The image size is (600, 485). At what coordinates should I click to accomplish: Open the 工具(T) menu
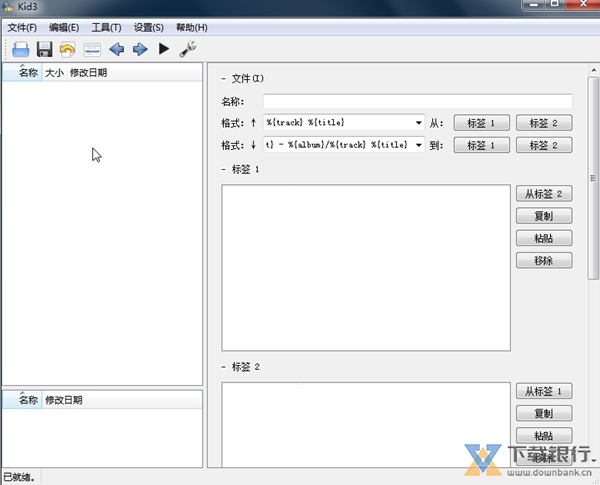106,28
